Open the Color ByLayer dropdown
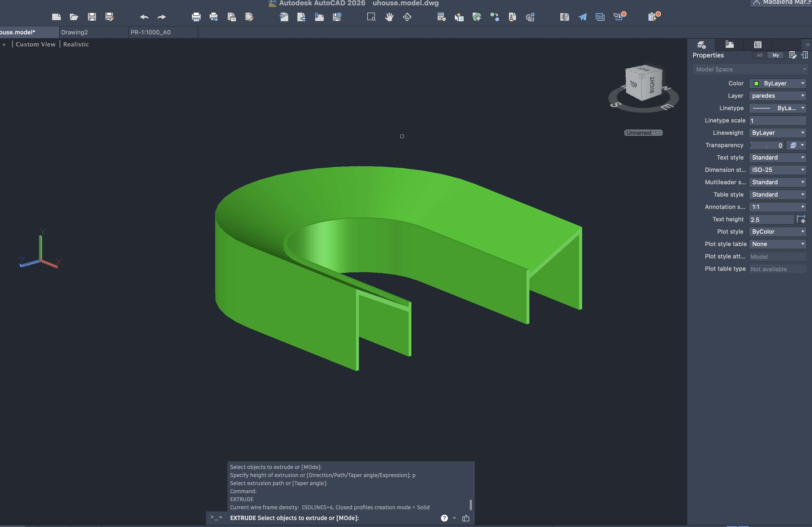 tap(778, 84)
